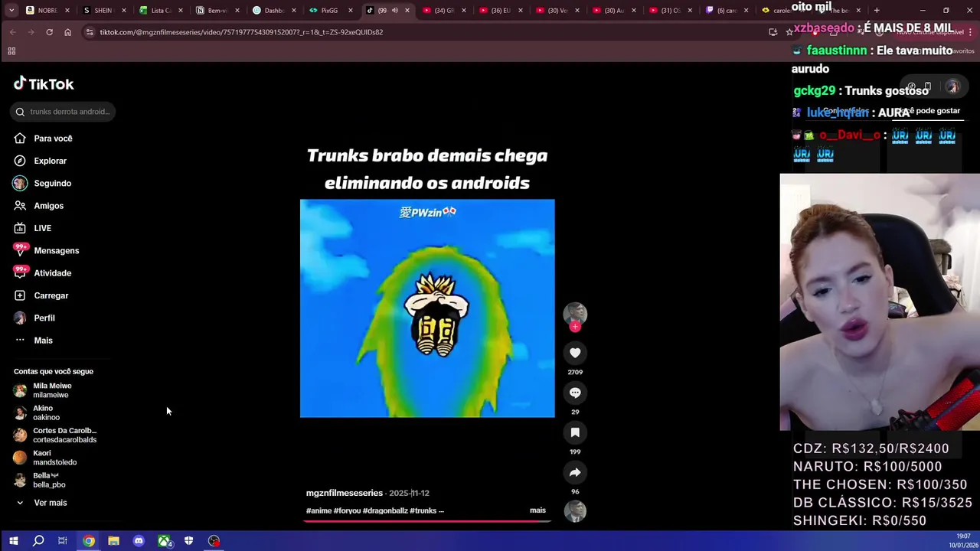Reload the page in Chrome
Image resolution: width=980 pixels, height=551 pixels.
click(49, 32)
